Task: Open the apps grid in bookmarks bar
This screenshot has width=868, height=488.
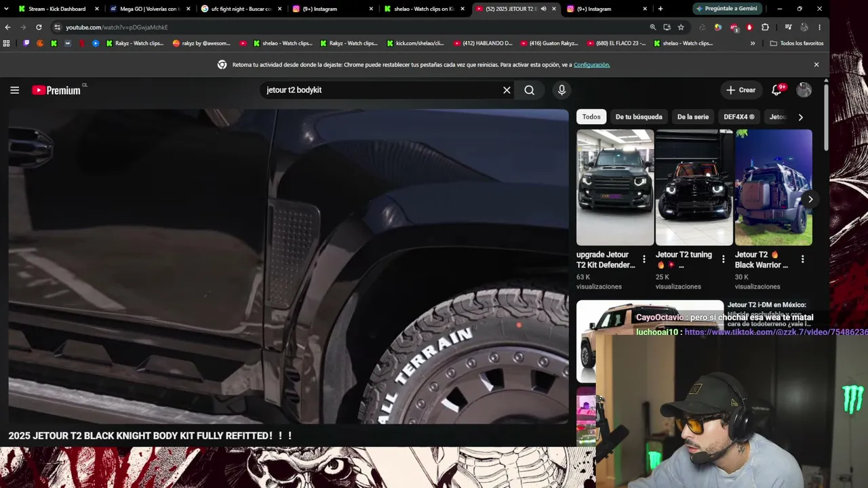Action: (x=7, y=43)
